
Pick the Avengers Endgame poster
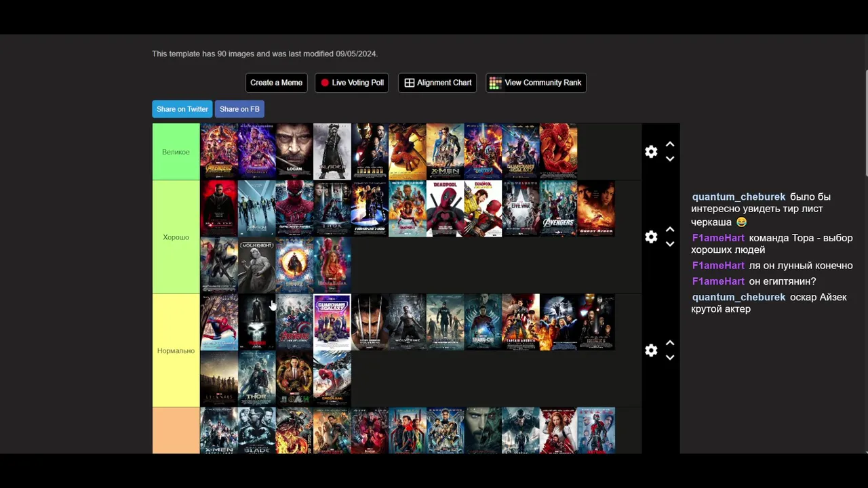257,152
